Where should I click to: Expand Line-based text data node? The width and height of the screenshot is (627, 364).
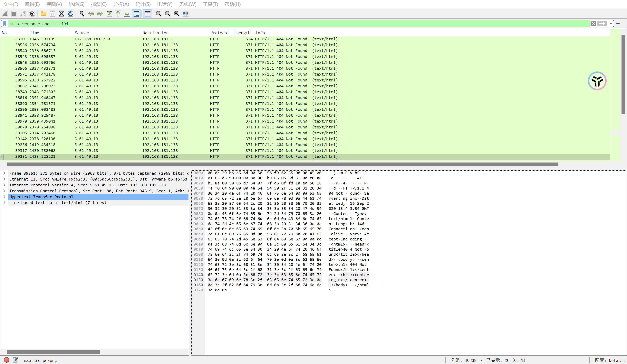(x=4, y=203)
